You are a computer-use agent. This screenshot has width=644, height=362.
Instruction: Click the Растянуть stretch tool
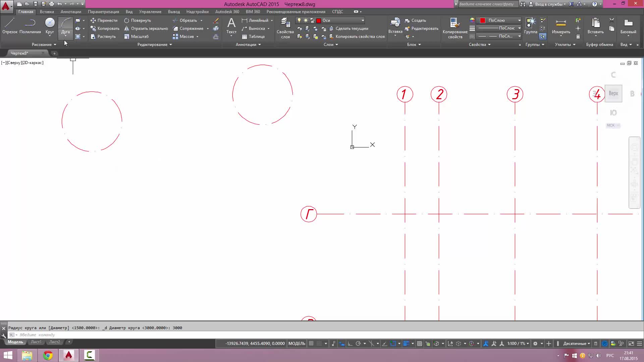pyautogui.click(x=103, y=37)
